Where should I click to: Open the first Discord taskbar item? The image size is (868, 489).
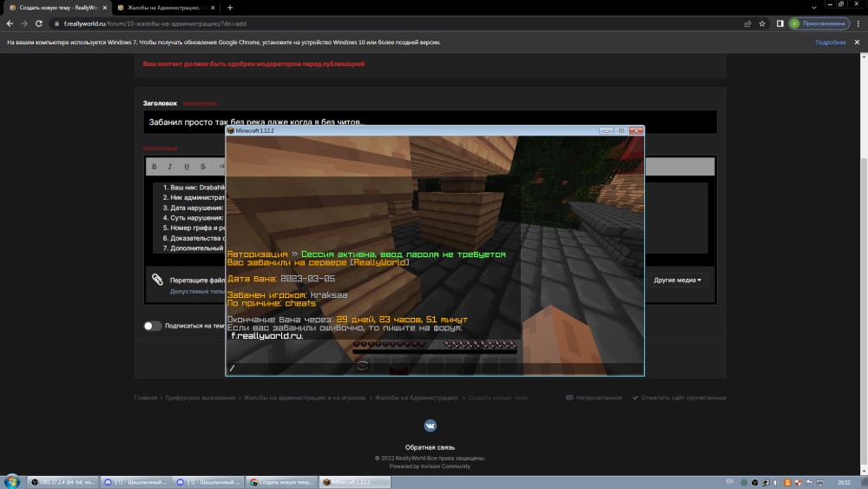pos(136,482)
